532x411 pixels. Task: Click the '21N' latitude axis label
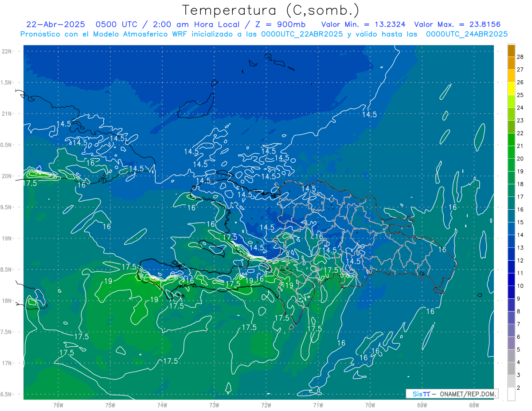7,114
